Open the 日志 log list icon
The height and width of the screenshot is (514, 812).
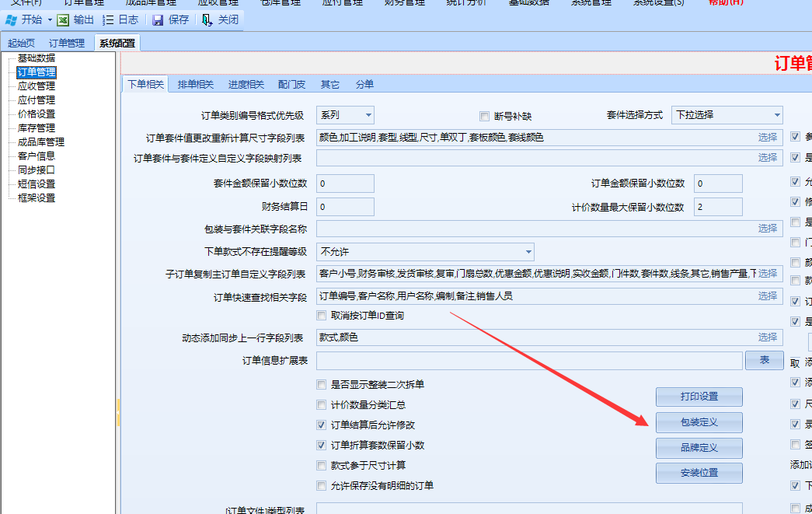pyautogui.click(x=108, y=19)
